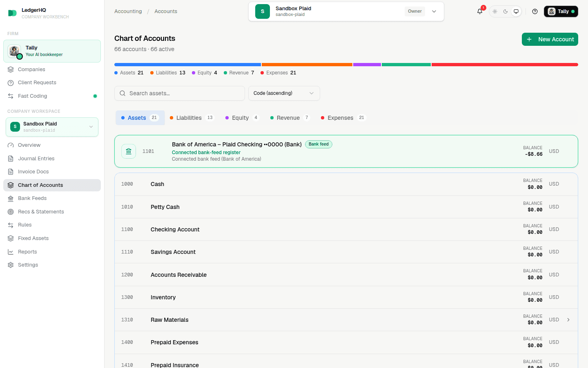Switch to light theme sun icon
This screenshot has height=368, width=588.
(495, 11)
